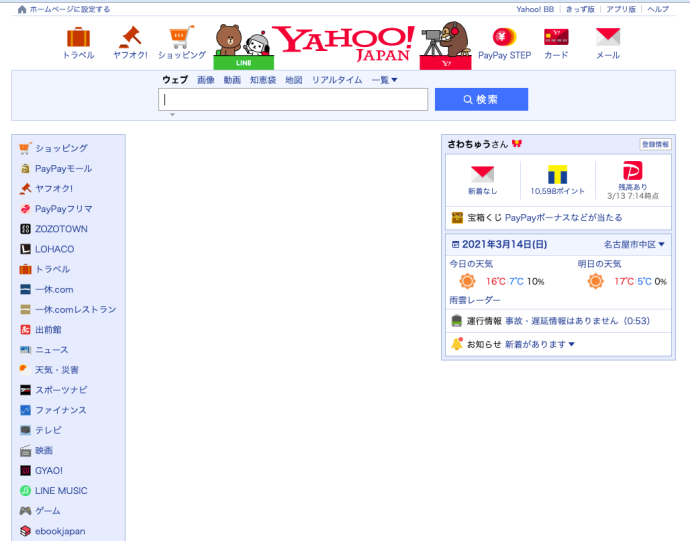This screenshot has height=541, width=690.
Task: Open the Card (カード) icon
Action: tap(556, 38)
